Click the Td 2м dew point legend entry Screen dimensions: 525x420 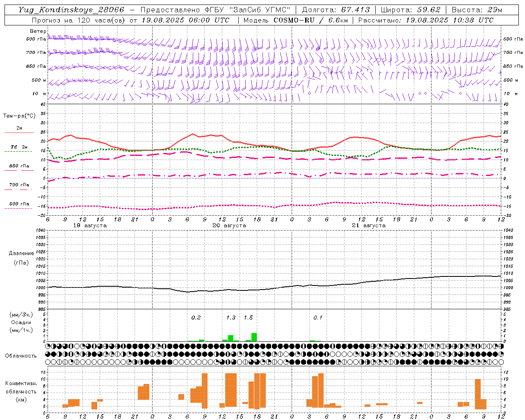click(x=19, y=147)
